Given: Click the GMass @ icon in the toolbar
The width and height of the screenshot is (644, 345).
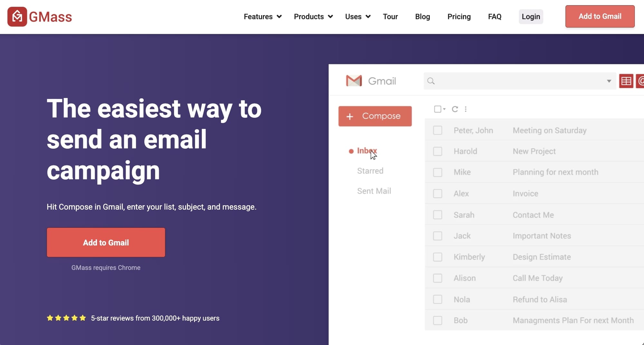Looking at the screenshot, I should point(640,81).
